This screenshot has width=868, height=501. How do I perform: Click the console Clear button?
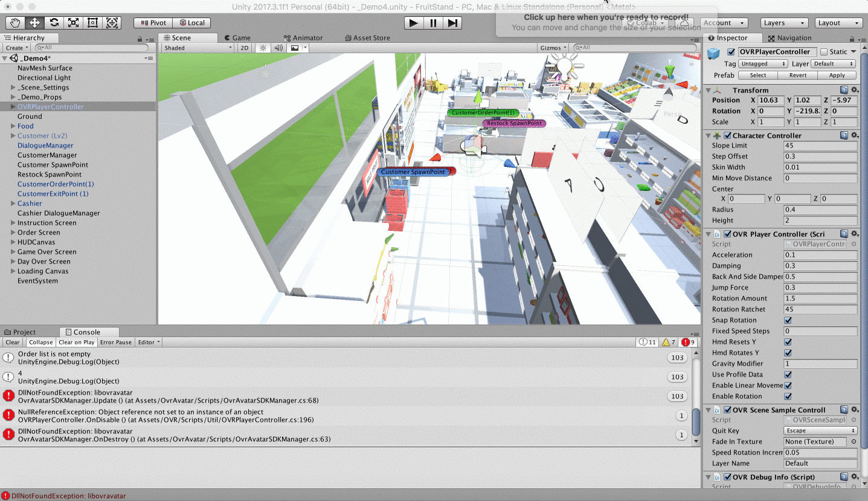[12, 342]
